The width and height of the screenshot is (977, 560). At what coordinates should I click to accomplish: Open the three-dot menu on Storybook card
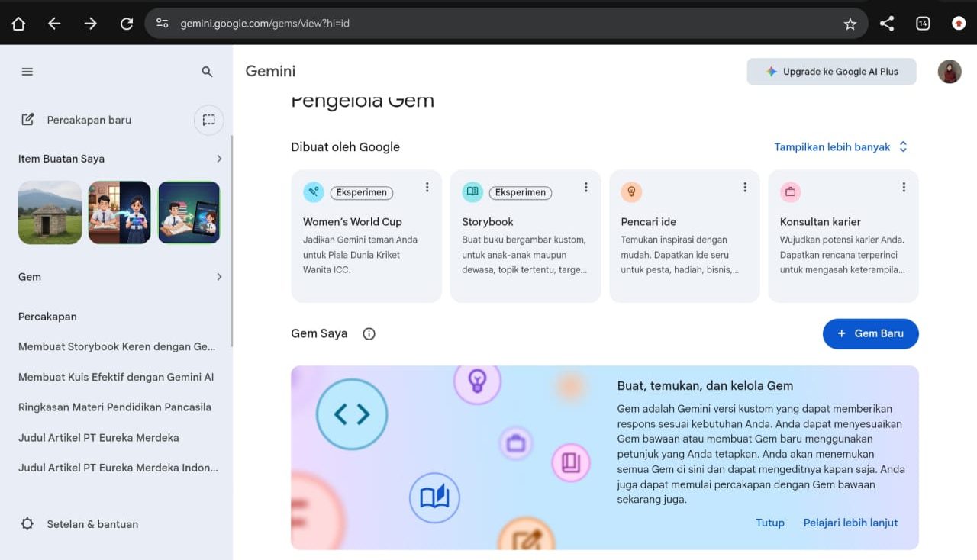[585, 186]
